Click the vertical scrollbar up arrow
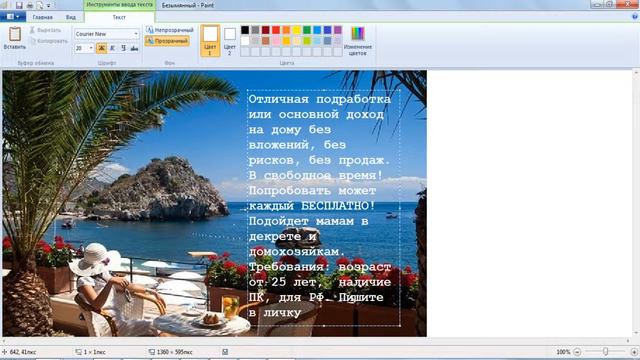This screenshot has height=360, width=640. (x=636, y=73)
